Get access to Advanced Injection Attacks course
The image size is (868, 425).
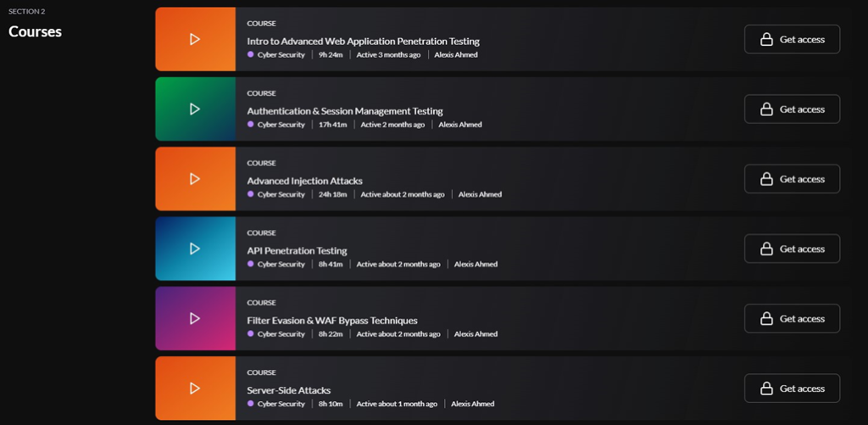(792, 179)
